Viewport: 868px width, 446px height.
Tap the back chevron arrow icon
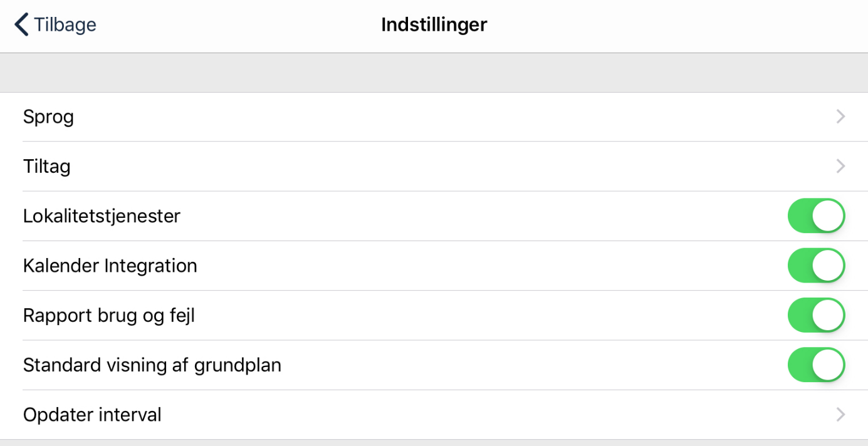(x=21, y=25)
